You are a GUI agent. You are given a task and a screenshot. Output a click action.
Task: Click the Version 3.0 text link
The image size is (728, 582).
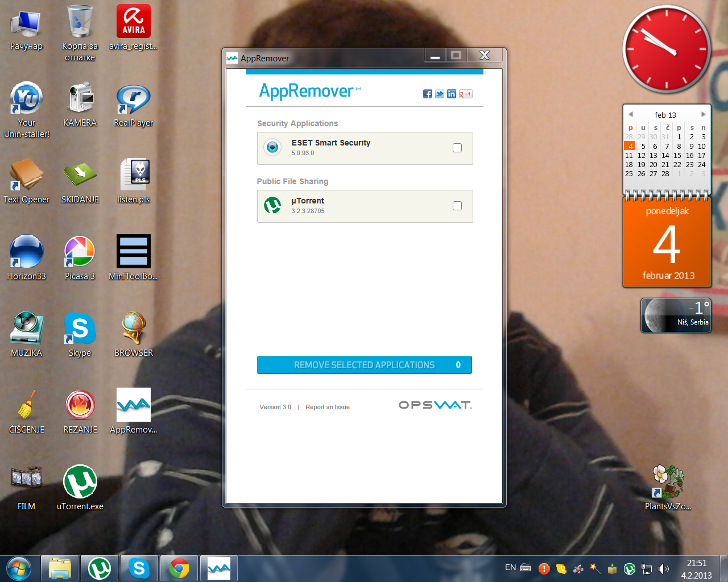click(275, 407)
